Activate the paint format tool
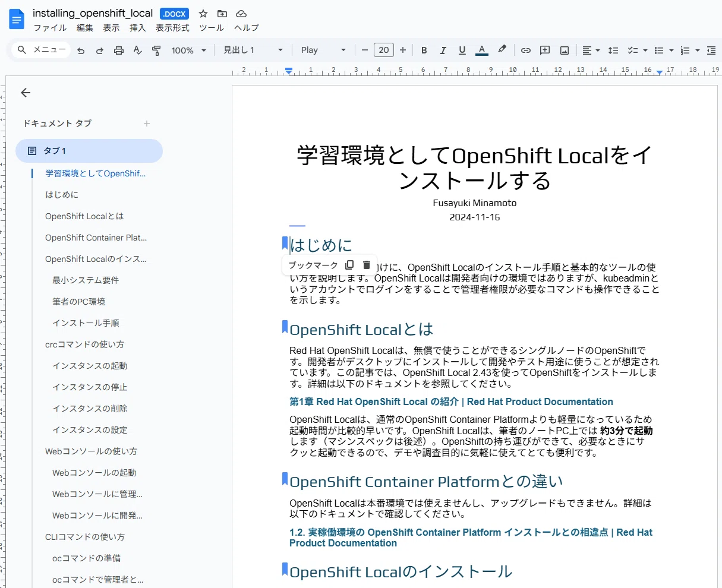 click(x=156, y=50)
